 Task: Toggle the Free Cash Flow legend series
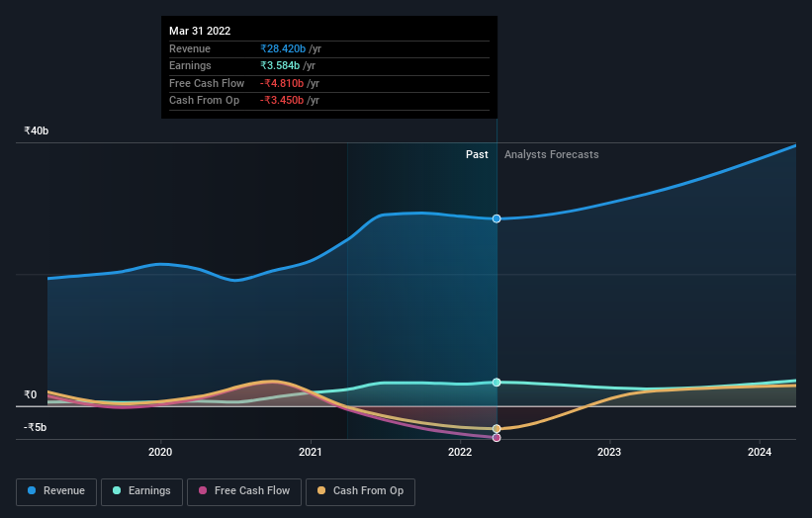244,491
